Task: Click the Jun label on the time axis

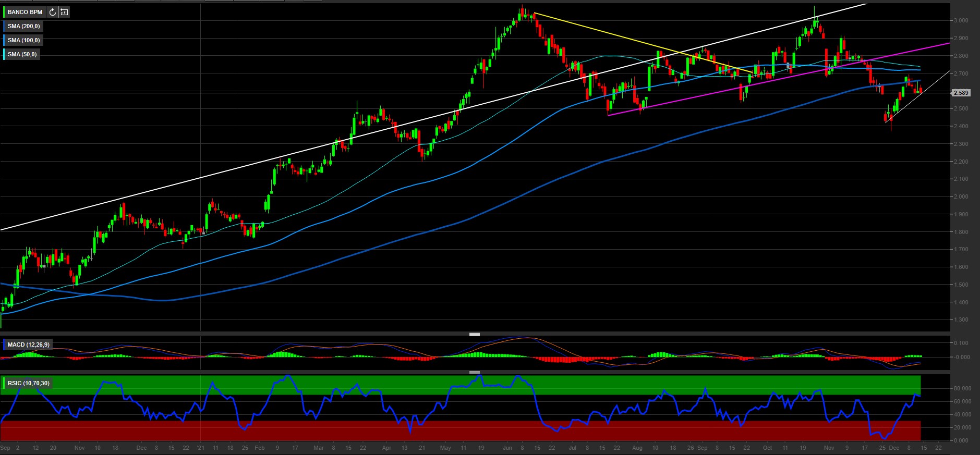Action: pyautogui.click(x=507, y=448)
